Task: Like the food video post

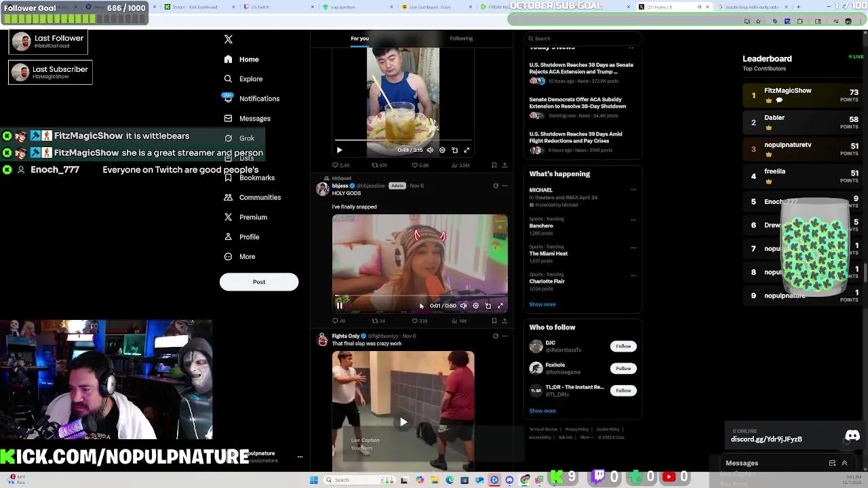Action: 420,165
